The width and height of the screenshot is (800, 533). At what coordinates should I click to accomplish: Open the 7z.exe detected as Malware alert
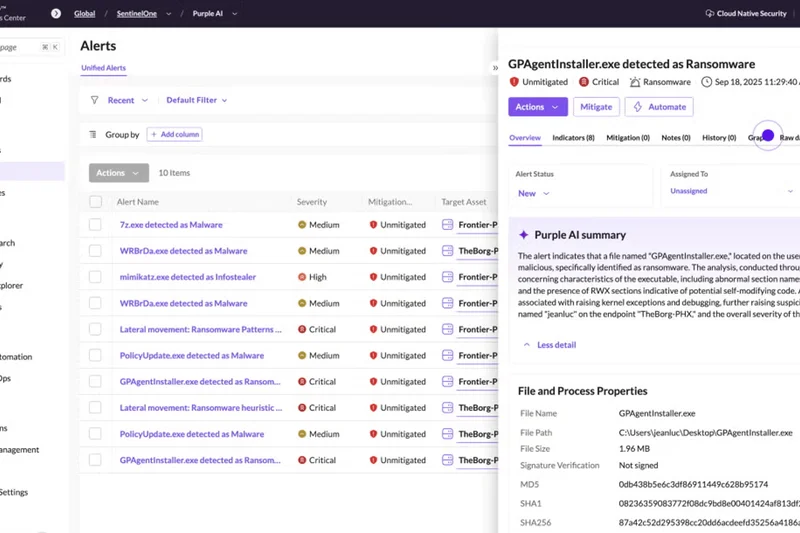click(x=170, y=225)
